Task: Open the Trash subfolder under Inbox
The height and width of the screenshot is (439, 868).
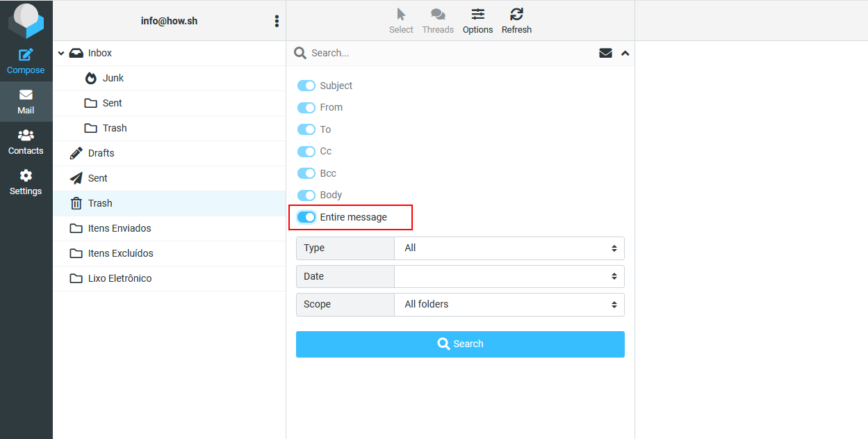Action: pyautogui.click(x=169, y=128)
